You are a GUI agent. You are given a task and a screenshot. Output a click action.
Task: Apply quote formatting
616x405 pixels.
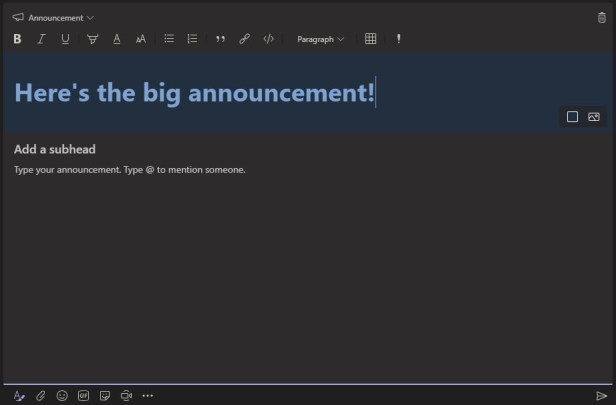coord(220,39)
